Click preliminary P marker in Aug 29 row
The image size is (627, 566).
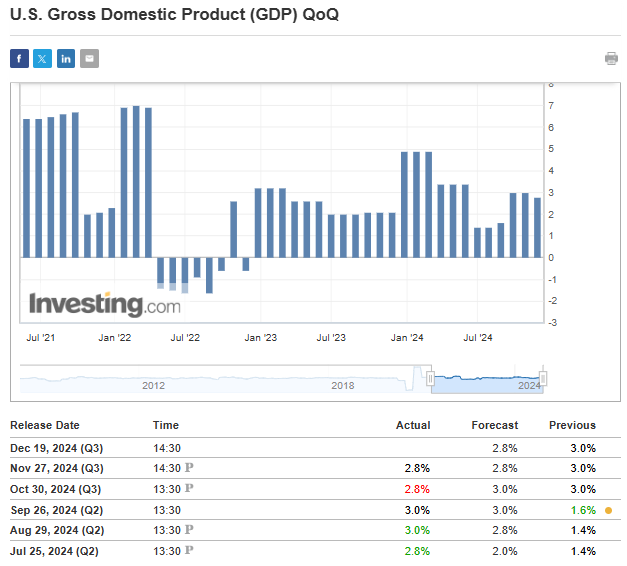pyautogui.click(x=189, y=530)
